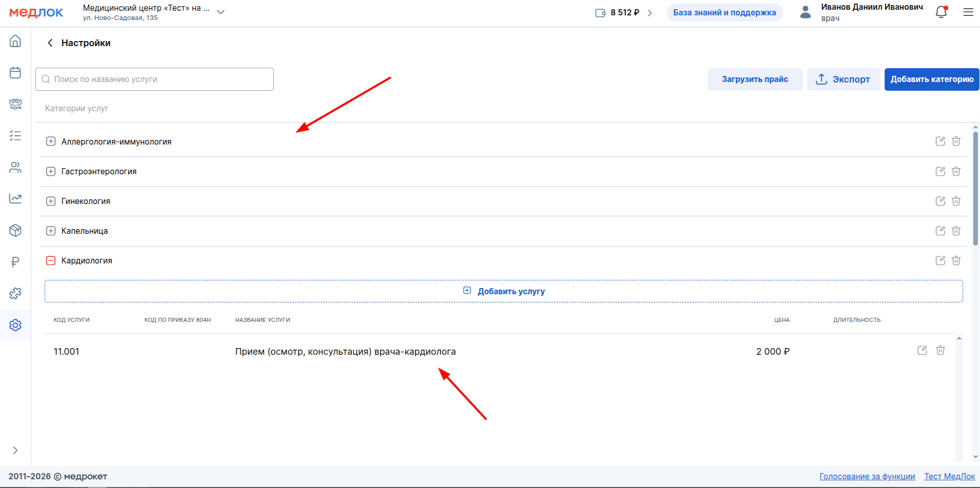Image resolution: width=980 pixels, height=488 pixels.
Task: Open the hamburger menu at top right
Action: [x=968, y=12]
